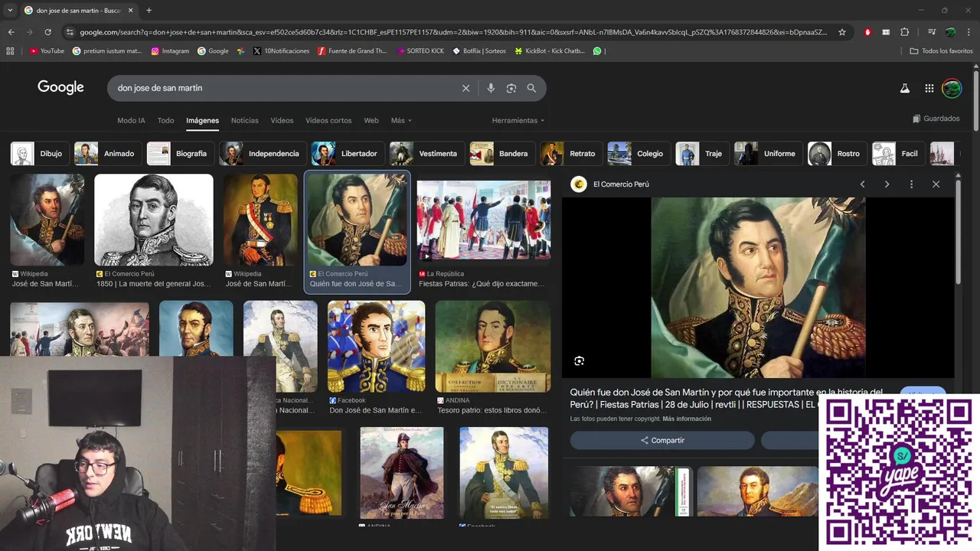Open the SORTEO KICK bookmark
Image resolution: width=980 pixels, height=551 pixels.
point(420,51)
